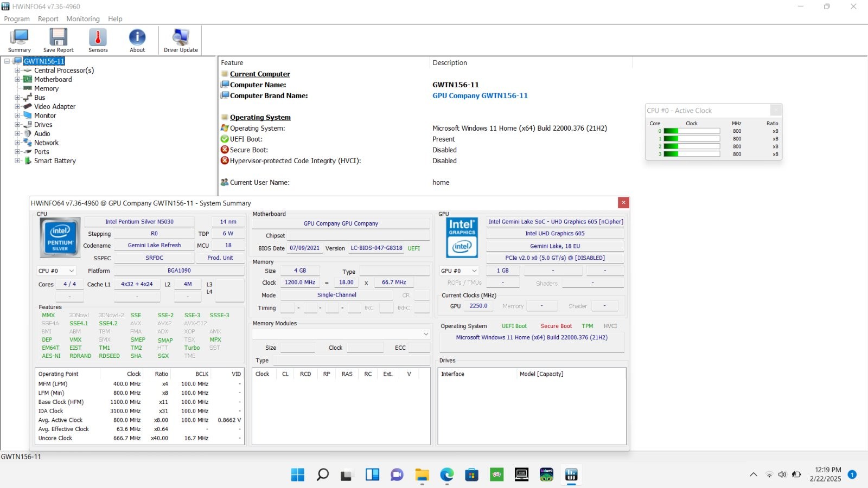Click the GPU Company motherboard name field
Viewport: 868px width, 488px height.
(341, 223)
